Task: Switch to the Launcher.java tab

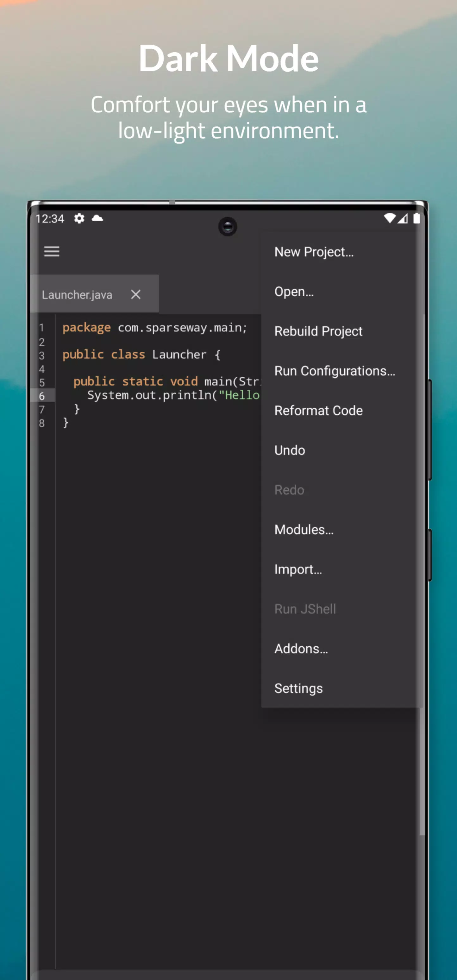Action: (x=77, y=294)
